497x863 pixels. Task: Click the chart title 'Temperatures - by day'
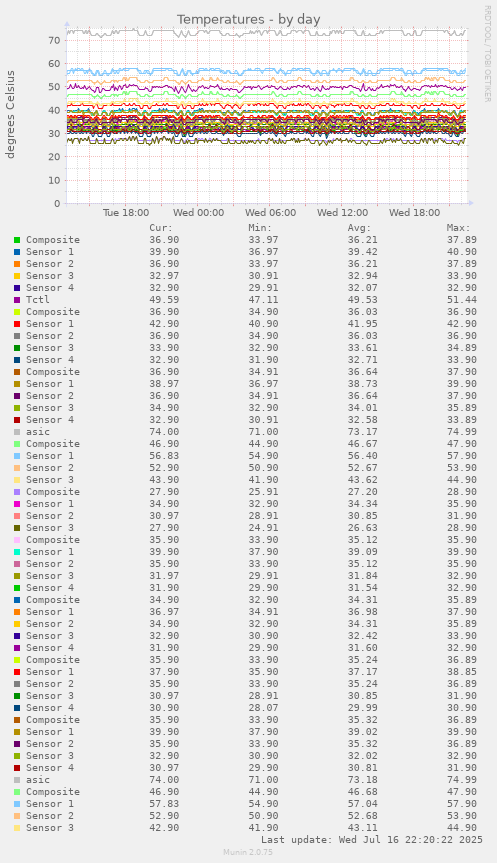(248, 19)
